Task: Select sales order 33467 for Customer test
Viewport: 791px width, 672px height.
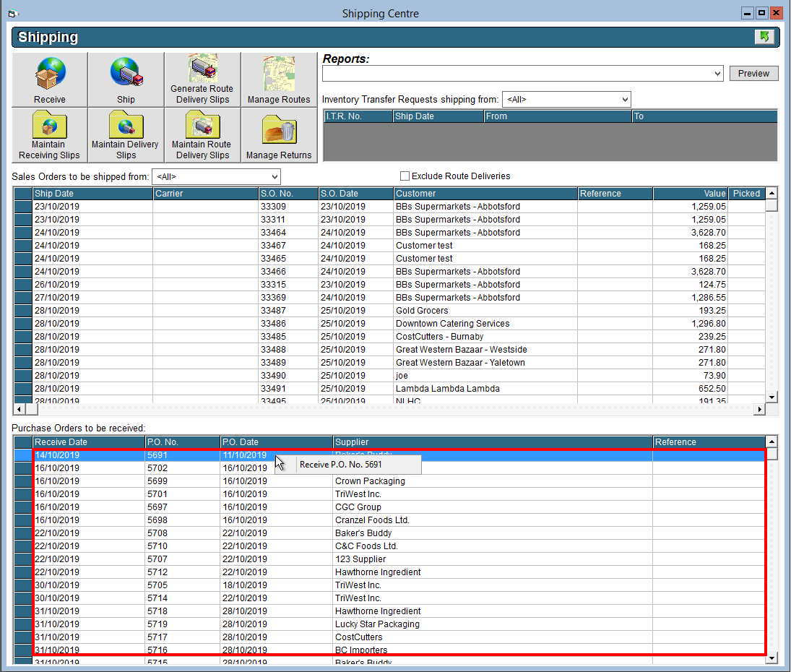Action: click(x=389, y=246)
